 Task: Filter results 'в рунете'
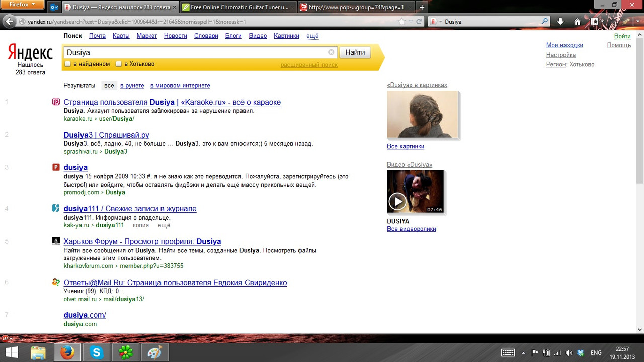click(x=132, y=86)
